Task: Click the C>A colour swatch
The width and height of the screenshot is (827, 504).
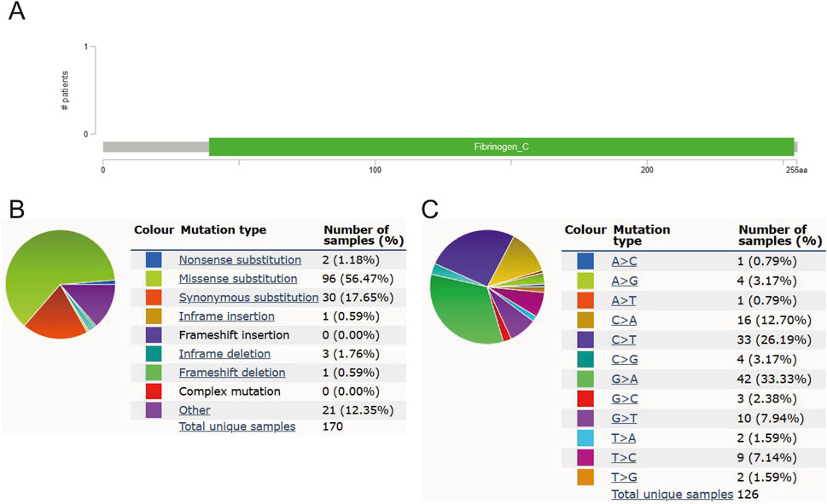Action: (x=585, y=320)
